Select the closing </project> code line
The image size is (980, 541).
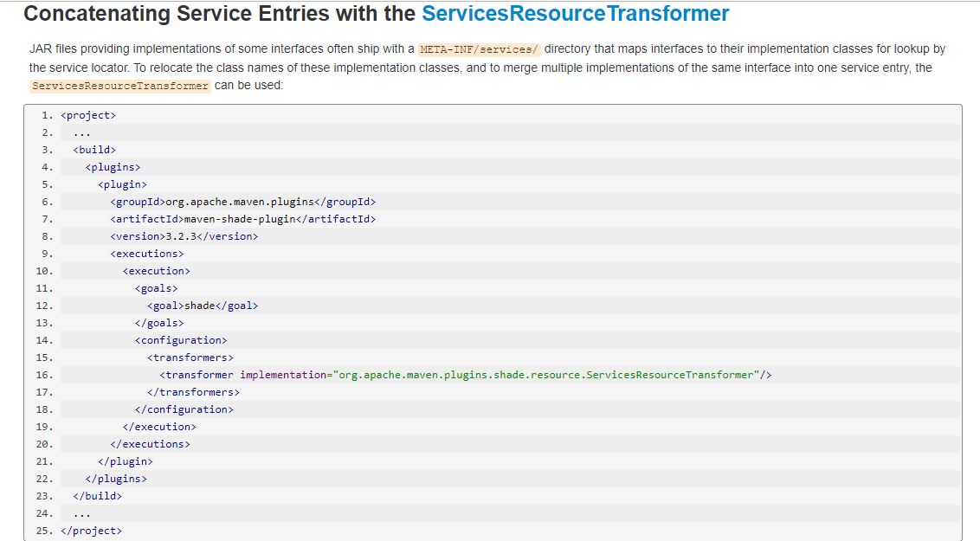[90, 530]
